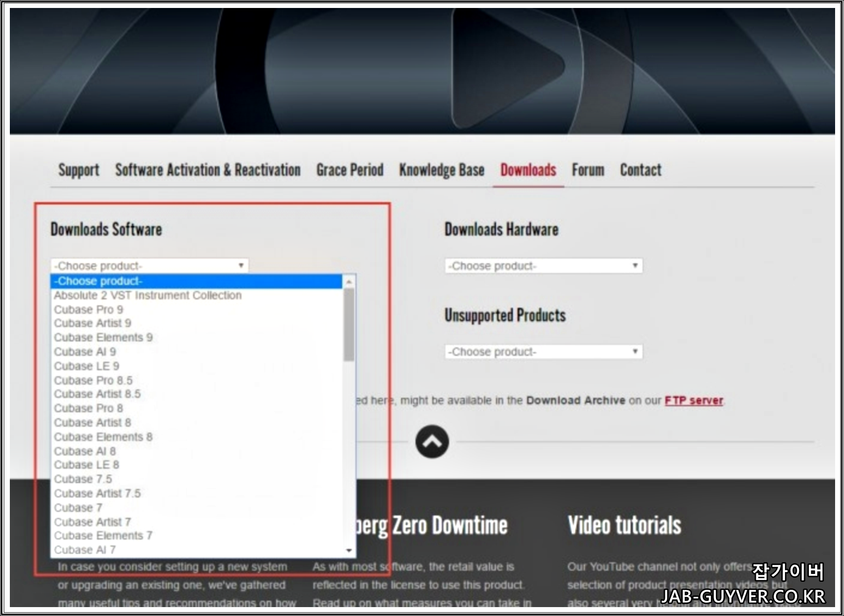Collapse the Downloads Software product dropdown
Viewport: 844px width, 616px height.
point(150,266)
